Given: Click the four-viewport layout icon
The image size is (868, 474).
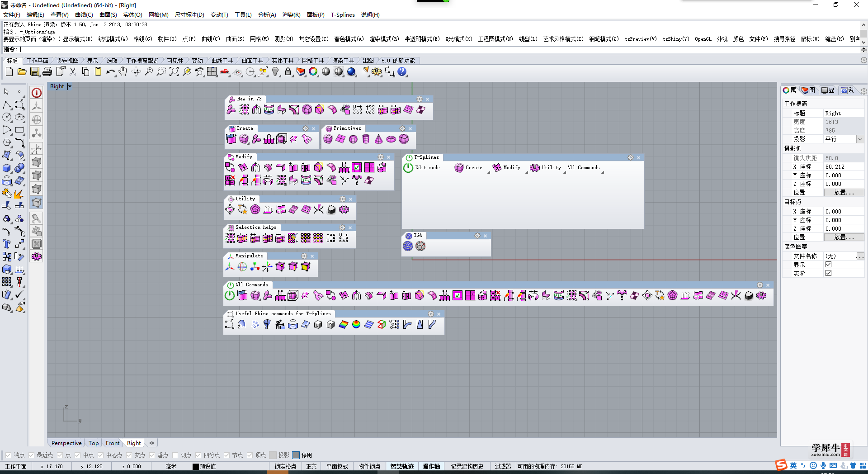Looking at the screenshot, I should click(x=212, y=71).
